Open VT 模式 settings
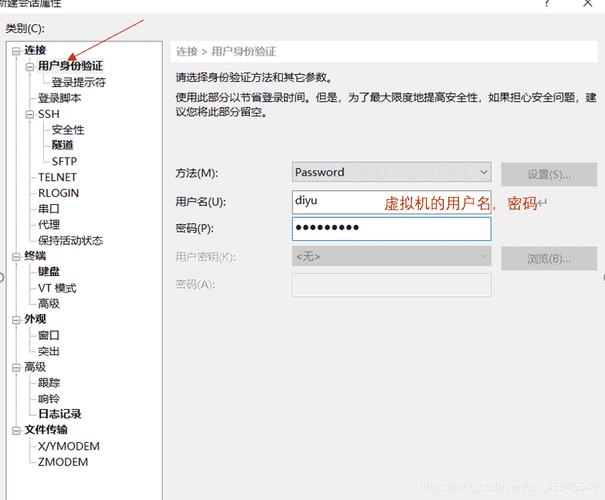The image size is (605, 500). point(57,288)
